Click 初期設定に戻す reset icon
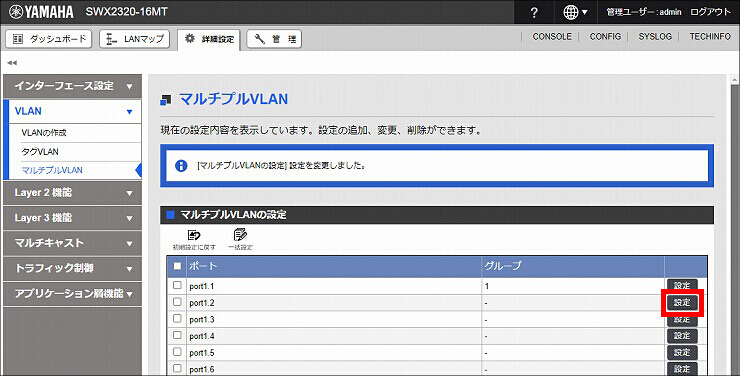740x376 pixels. (x=194, y=239)
